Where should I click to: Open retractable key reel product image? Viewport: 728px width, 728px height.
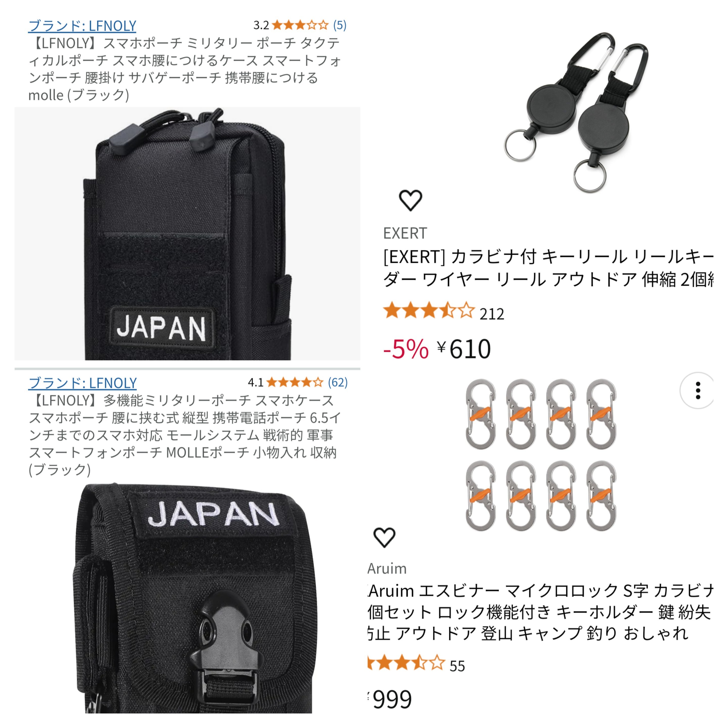[x=576, y=112]
